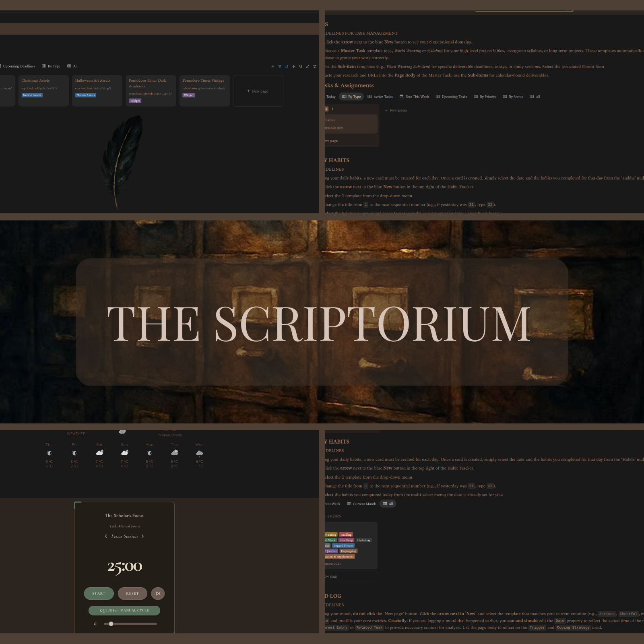Open the Current Month habits tab

coord(361,504)
